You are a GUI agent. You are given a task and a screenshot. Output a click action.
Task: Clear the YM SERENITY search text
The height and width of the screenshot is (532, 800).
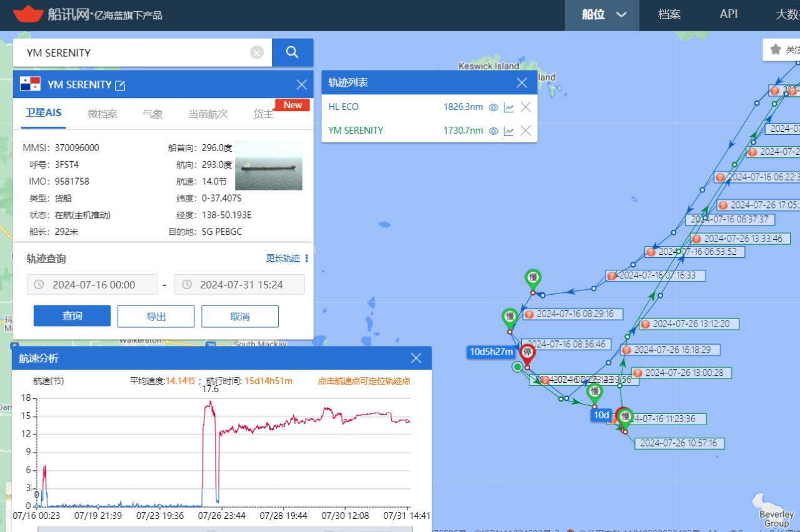(257, 52)
